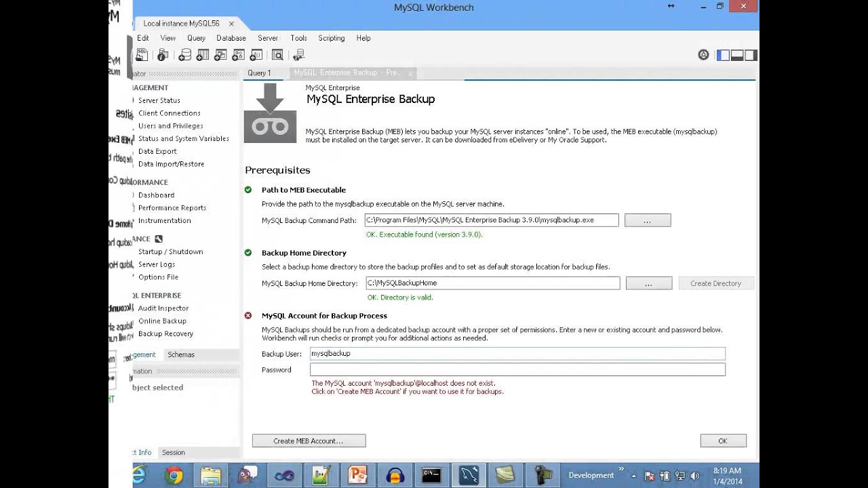
Task: Click the Password field
Action: pos(517,369)
